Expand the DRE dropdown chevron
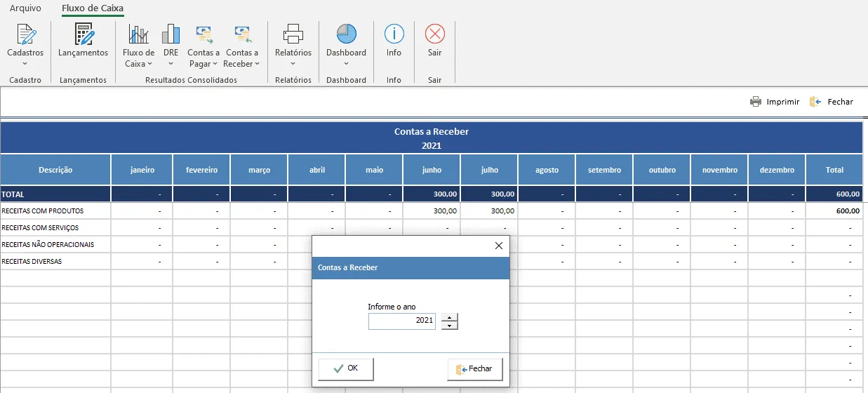Viewport: 868px width, 393px height. (x=171, y=64)
